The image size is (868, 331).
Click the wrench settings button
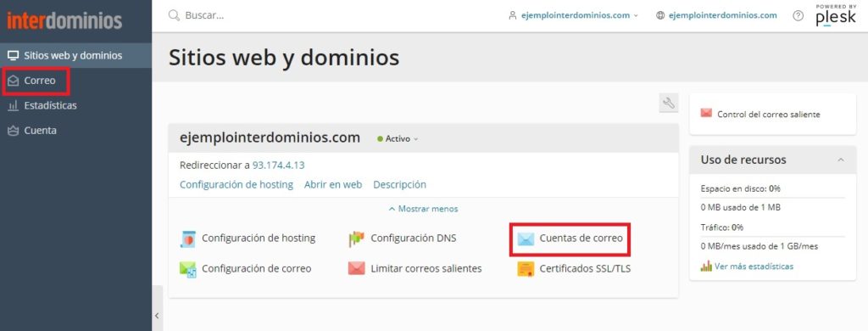tap(669, 103)
